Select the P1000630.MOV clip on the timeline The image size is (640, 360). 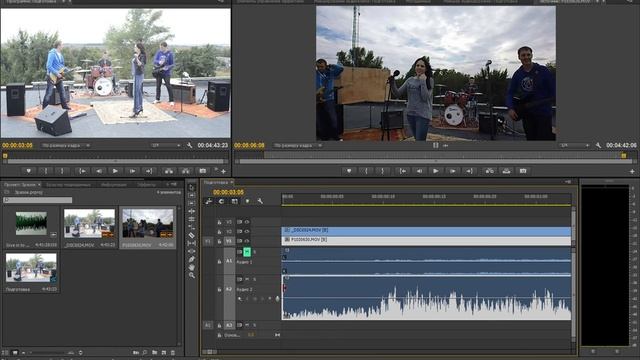pos(426,240)
